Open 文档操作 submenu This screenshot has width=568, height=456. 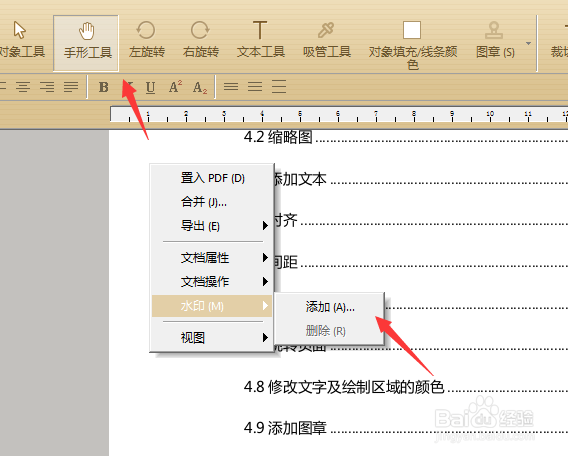click(x=212, y=282)
